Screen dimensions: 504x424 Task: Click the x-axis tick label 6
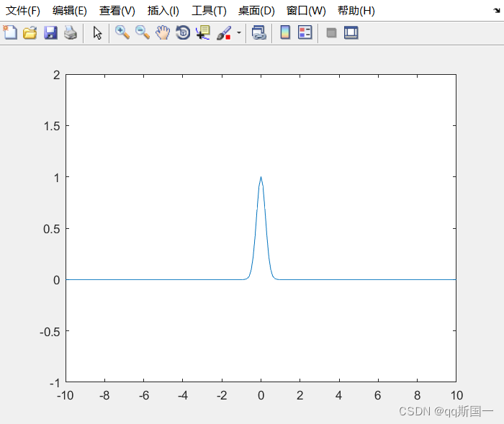point(378,395)
